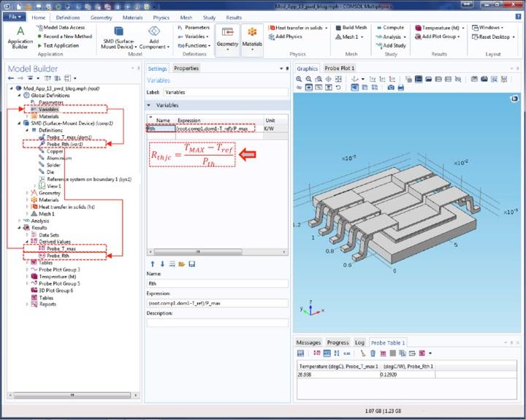526x420 pixels.
Task: Collapse the Global Definitions tree node
Action: tap(19, 95)
